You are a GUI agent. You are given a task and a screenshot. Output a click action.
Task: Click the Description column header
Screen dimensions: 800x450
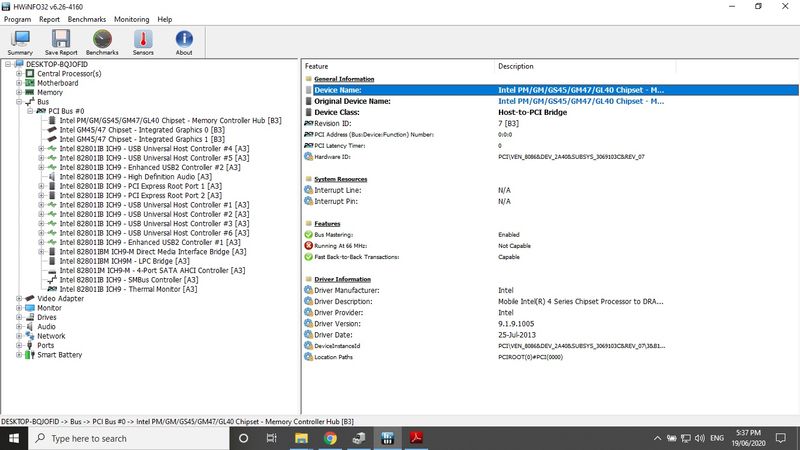[585, 66]
